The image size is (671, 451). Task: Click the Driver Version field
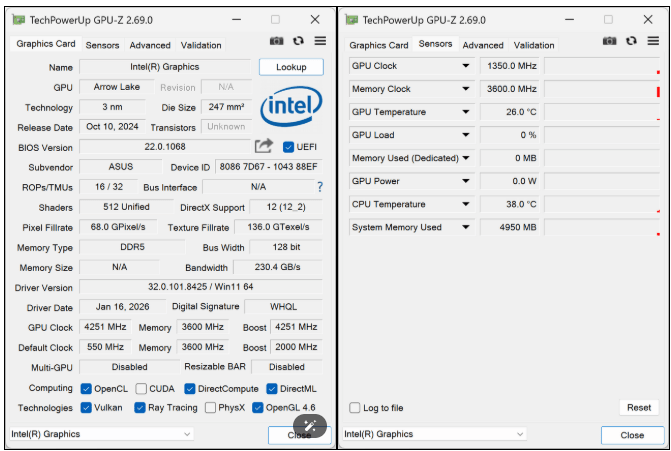(201, 287)
